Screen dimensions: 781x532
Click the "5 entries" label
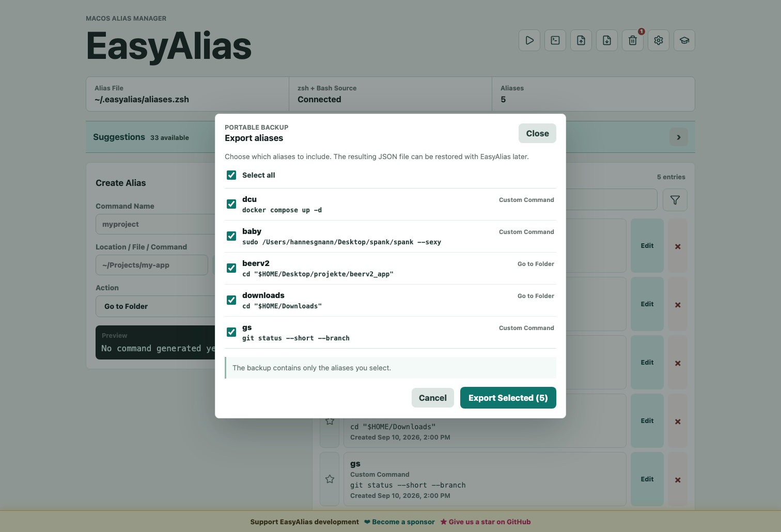click(x=671, y=177)
